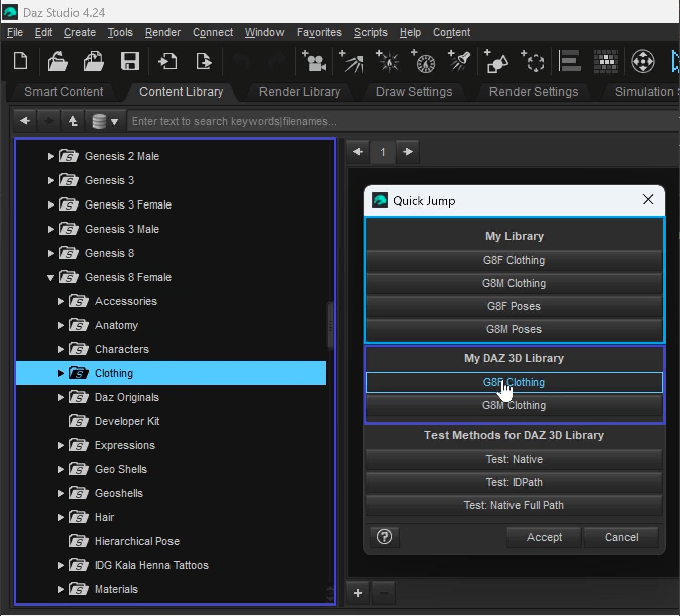Click the Save floppy disk icon
The width and height of the screenshot is (680, 616).
(130, 61)
